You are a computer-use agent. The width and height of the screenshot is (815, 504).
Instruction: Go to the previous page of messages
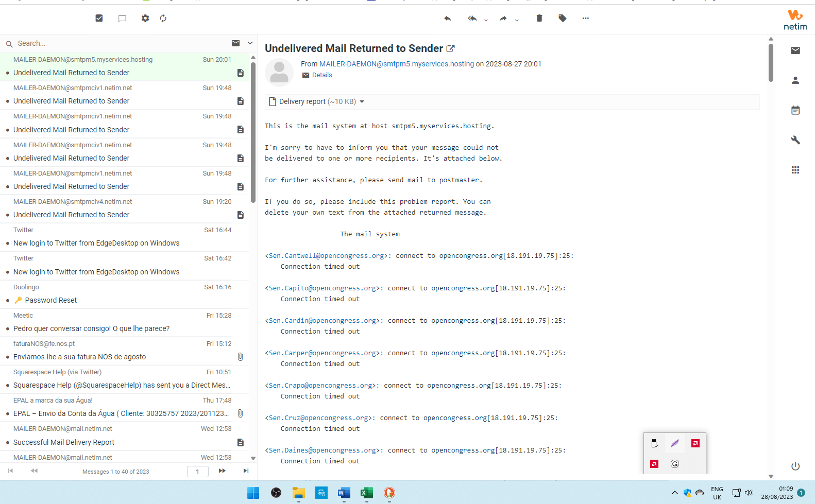(x=34, y=471)
